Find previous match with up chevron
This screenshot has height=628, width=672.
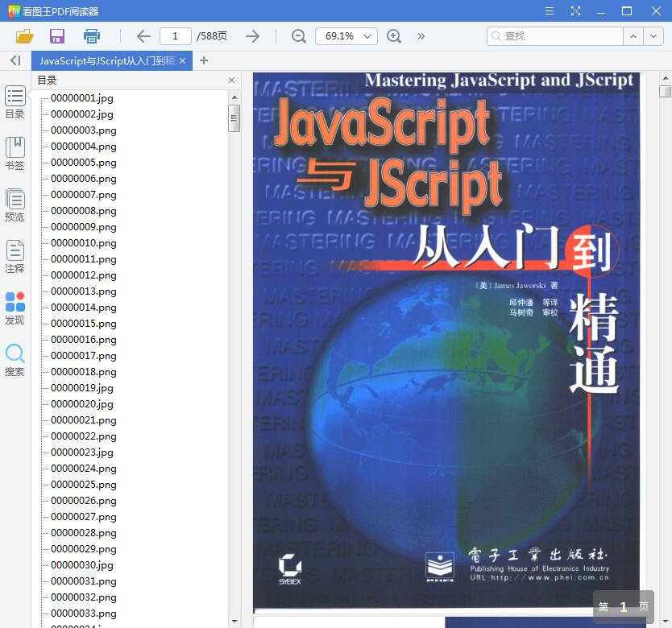click(633, 36)
